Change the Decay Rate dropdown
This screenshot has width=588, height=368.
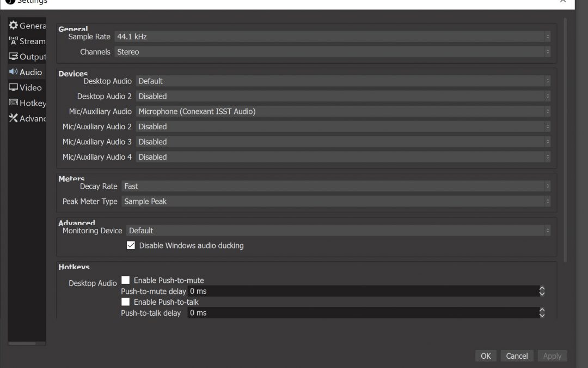pyautogui.click(x=336, y=186)
